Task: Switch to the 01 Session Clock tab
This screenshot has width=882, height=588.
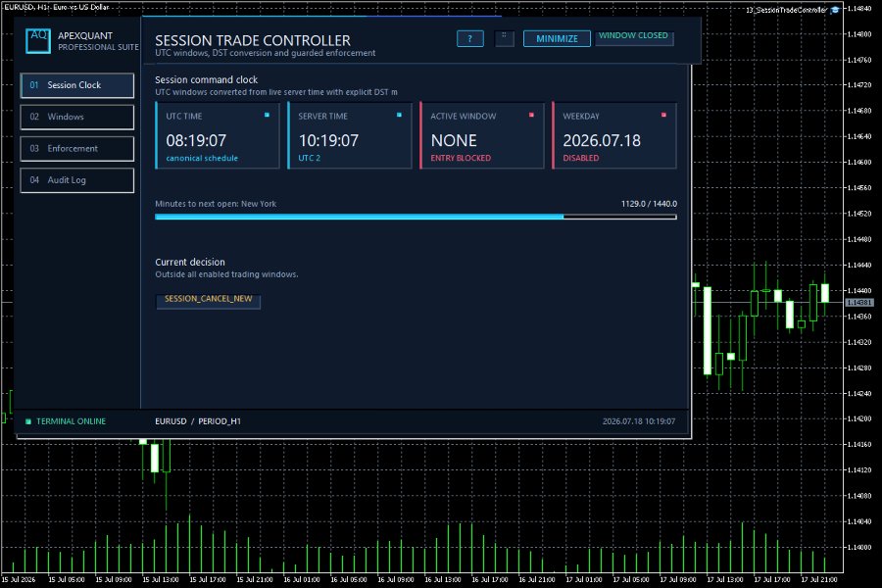Action: (77, 85)
